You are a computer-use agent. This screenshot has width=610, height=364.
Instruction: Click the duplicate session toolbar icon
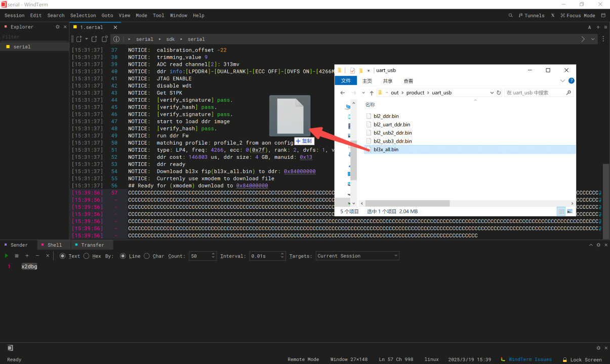click(x=105, y=39)
